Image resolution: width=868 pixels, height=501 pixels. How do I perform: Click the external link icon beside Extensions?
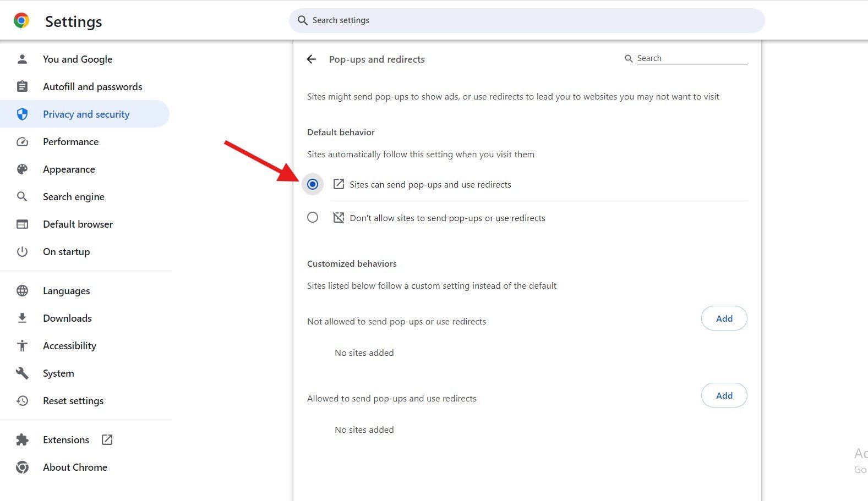click(x=107, y=439)
